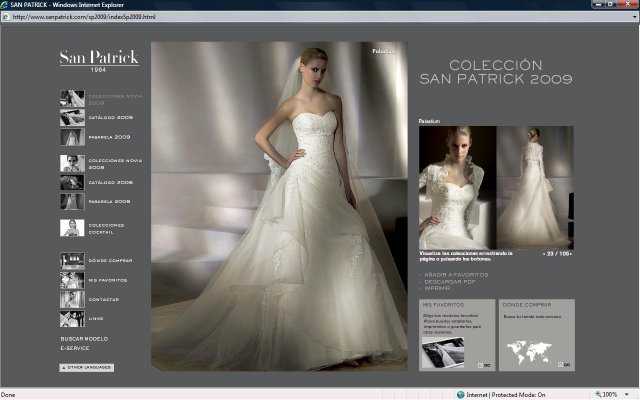
Task: Click the Dónde Comprar sidebar icon
Action: [x=72, y=261]
